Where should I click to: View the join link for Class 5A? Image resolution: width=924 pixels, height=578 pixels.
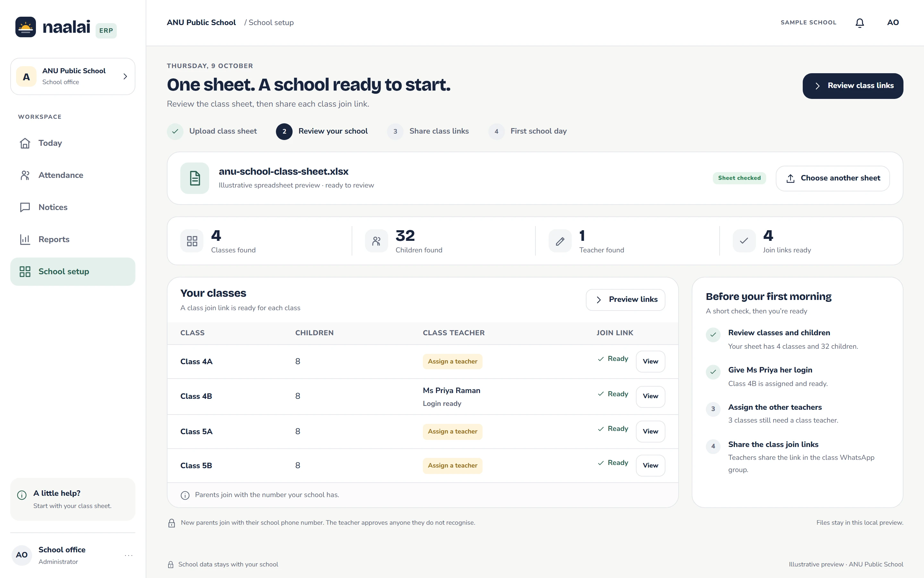pos(650,432)
